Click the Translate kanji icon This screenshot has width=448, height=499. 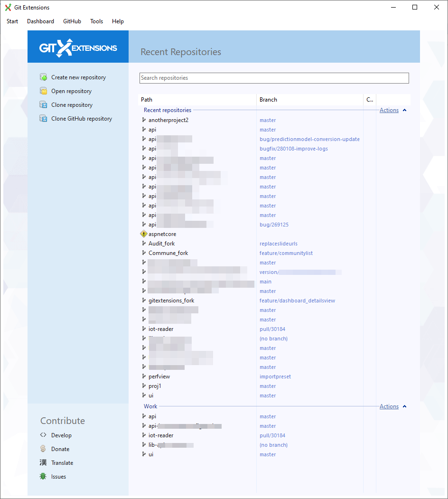pyautogui.click(x=43, y=462)
